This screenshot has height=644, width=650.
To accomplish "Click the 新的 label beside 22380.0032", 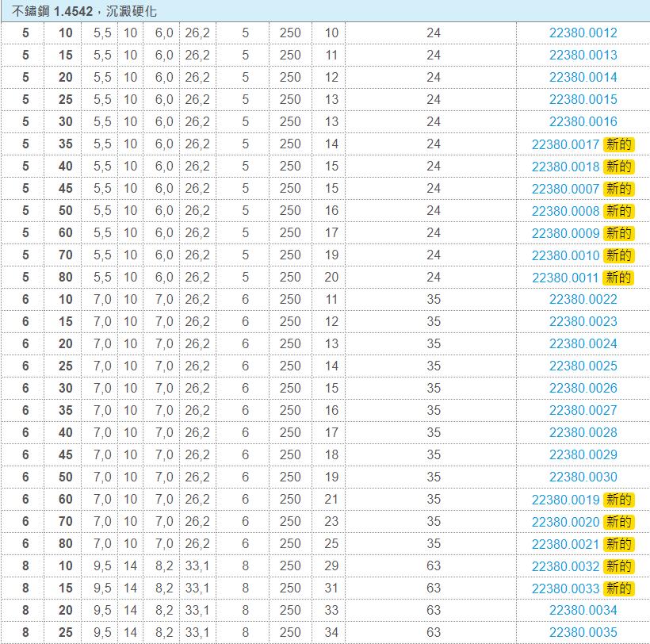I will click(x=618, y=566).
